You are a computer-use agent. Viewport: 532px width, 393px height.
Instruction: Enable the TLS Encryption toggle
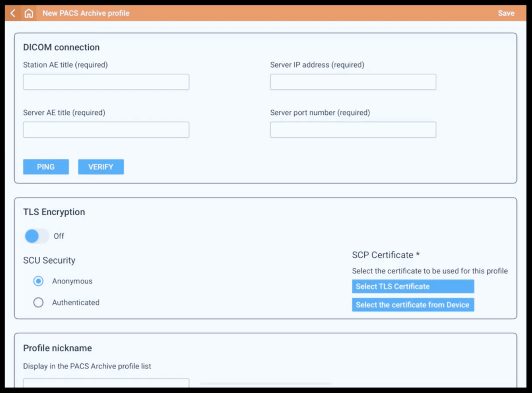click(x=36, y=236)
